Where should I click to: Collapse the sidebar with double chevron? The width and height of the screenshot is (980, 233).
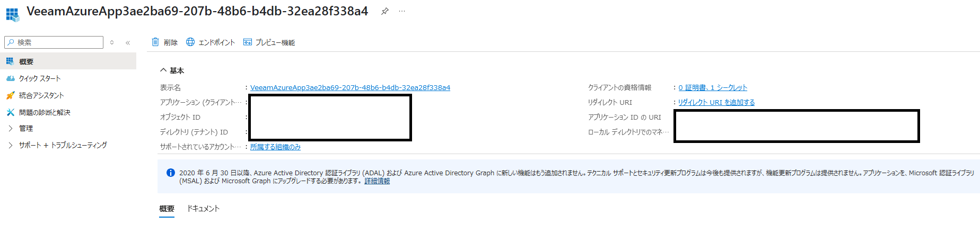tap(128, 42)
